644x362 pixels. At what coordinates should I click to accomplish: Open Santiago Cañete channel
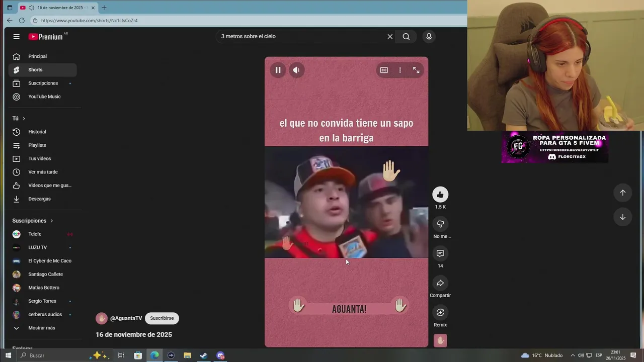42,274
